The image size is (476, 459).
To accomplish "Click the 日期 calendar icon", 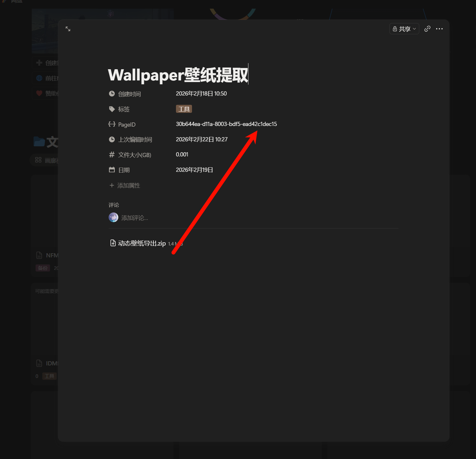I will coord(112,170).
